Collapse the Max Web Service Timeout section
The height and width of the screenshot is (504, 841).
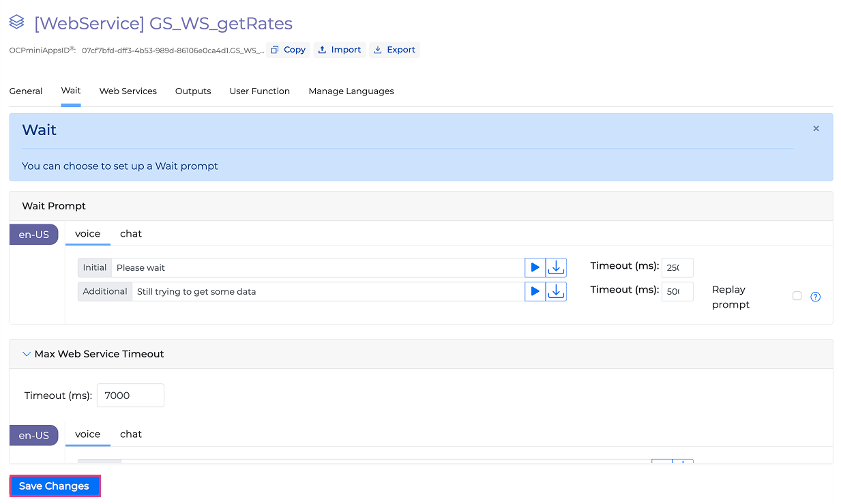pos(27,354)
